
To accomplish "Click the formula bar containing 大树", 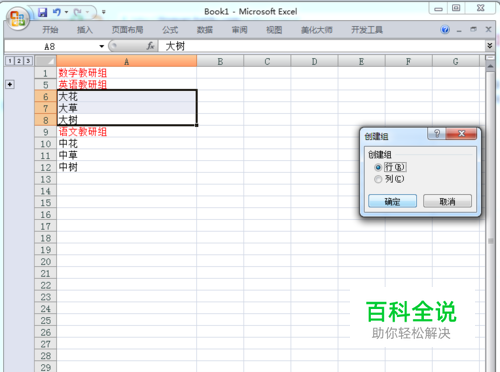I will [x=322, y=46].
